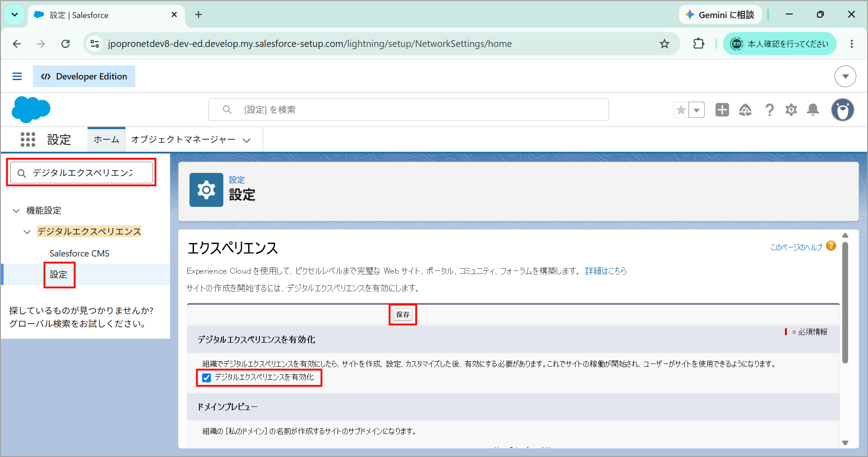Click the [設定] を検索 search field
Screen dimensions: 868x457
pyautogui.click(x=408, y=110)
